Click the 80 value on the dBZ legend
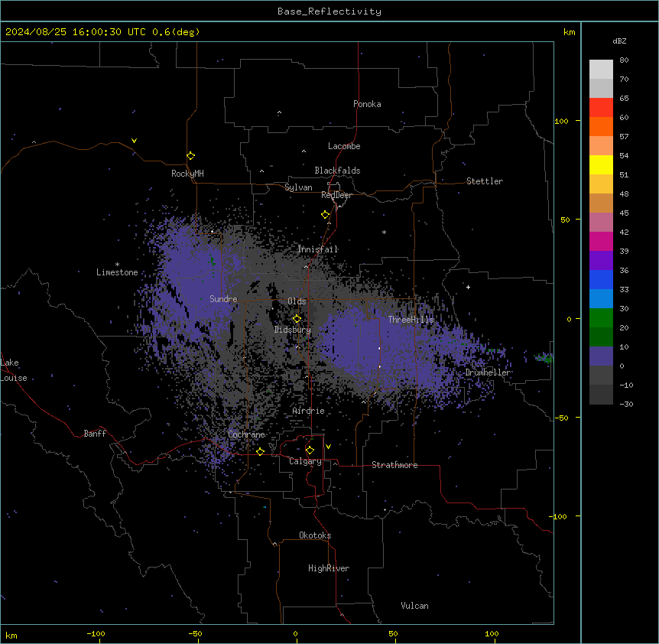The width and height of the screenshot is (659, 644). point(624,60)
